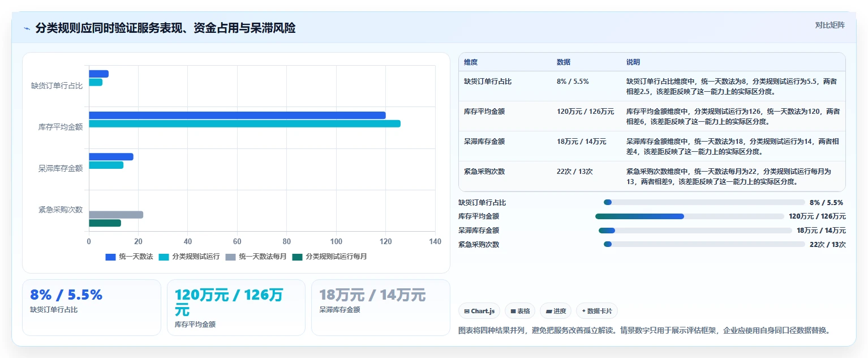Screen dimensions: 868x358
Task: Click the table cell value 120万元 / 126万元
Action: (x=585, y=112)
